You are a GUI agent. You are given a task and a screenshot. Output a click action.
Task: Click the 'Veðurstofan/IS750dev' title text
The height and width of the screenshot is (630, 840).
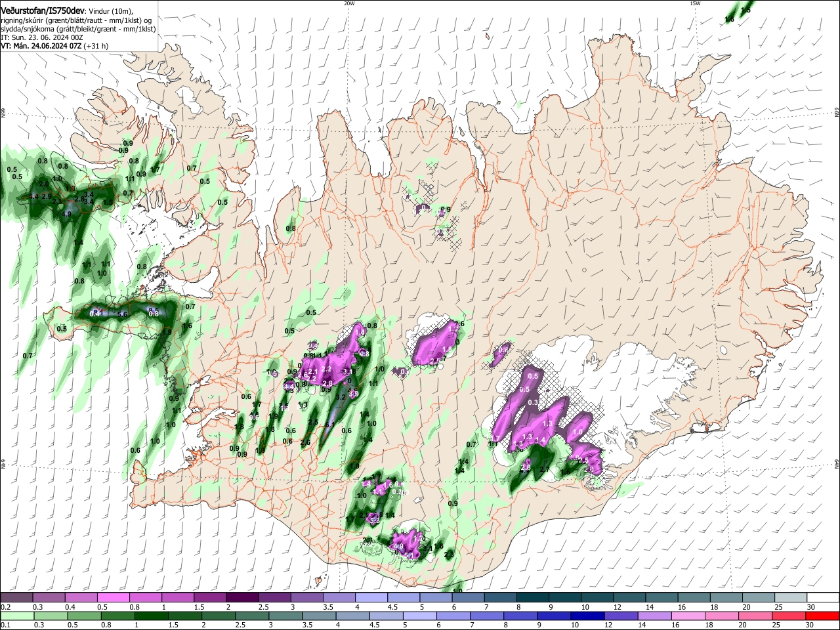click(43, 11)
